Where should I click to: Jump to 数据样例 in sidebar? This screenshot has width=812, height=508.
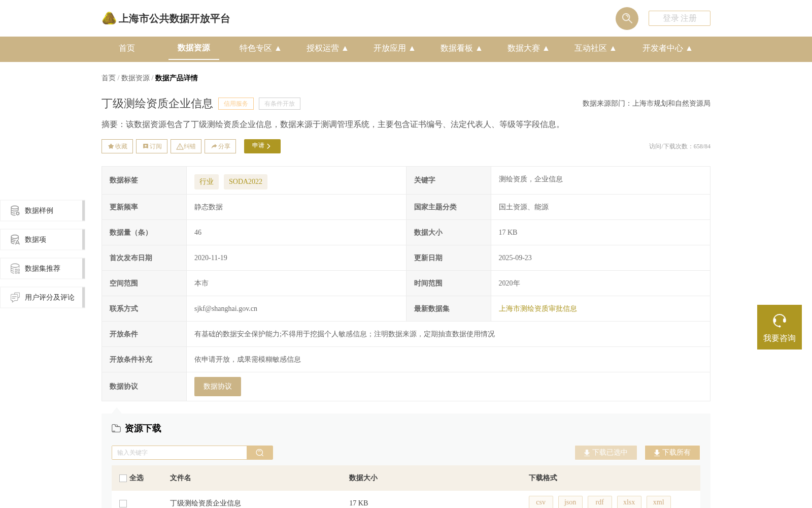[x=43, y=211]
